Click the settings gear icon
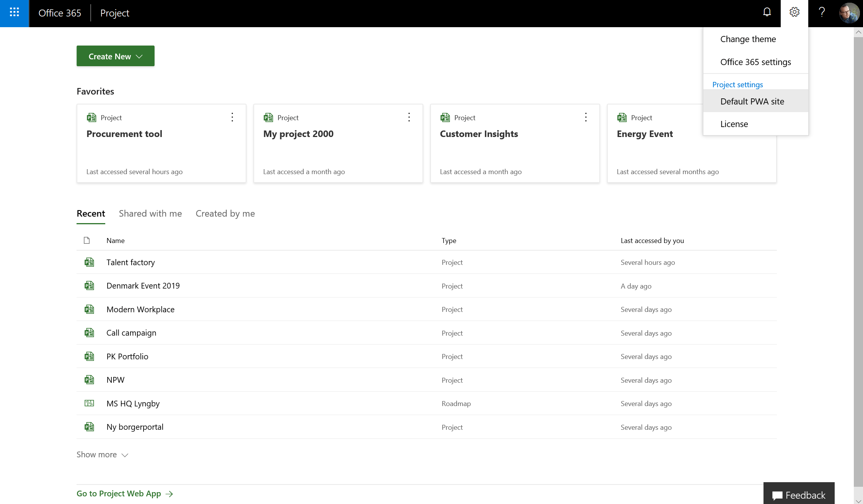The image size is (863, 504). [794, 12]
